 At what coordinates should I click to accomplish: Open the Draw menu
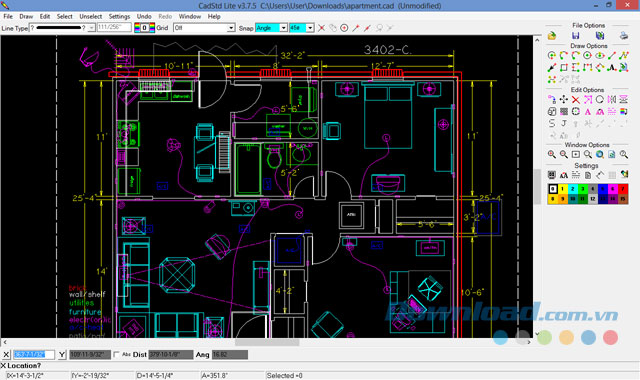tap(26, 16)
